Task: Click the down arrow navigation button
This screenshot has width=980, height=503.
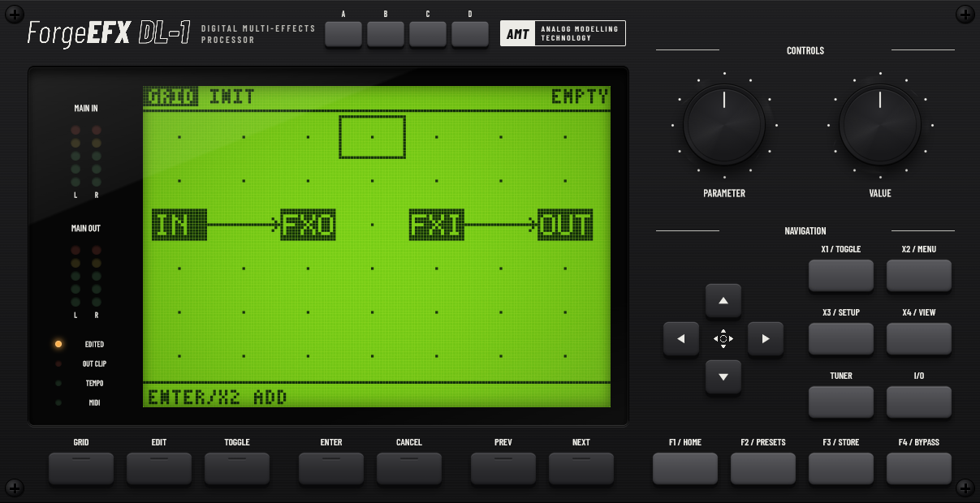Action: [x=723, y=376]
